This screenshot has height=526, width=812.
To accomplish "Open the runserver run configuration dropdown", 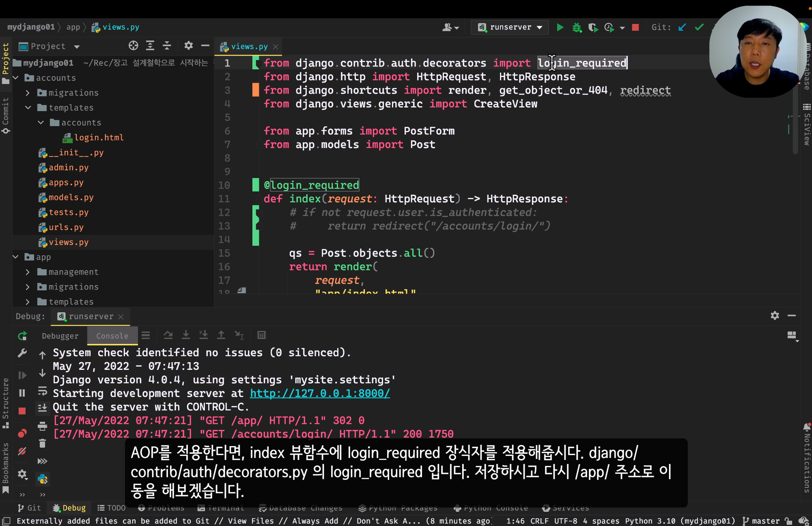I will click(510, 27).
